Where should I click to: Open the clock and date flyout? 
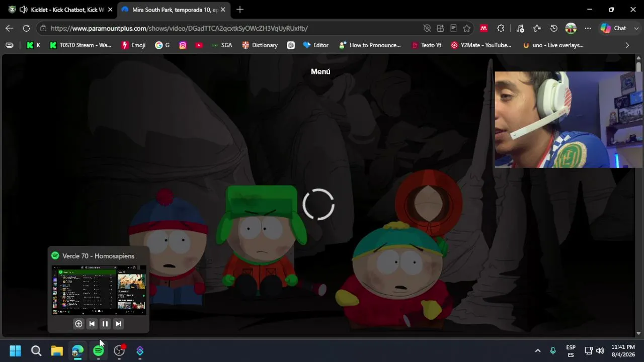point(623,350)
